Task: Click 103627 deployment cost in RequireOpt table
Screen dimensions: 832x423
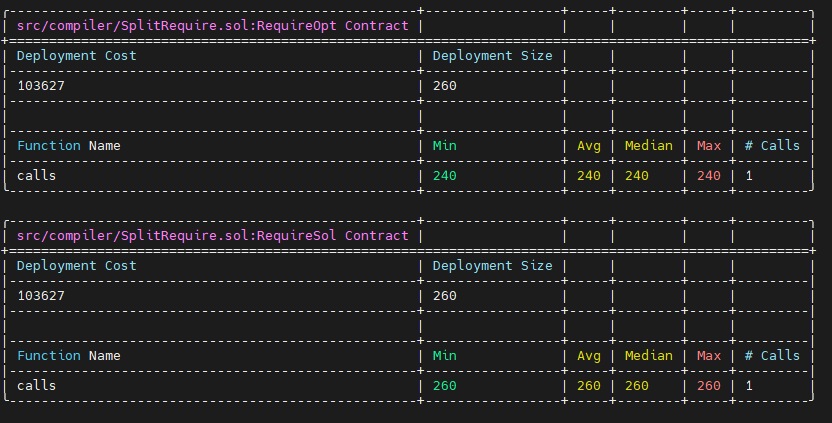Action: coord(41,85)
